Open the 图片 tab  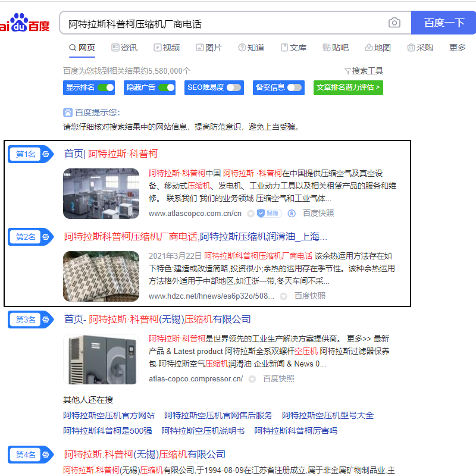click(209, 48)
